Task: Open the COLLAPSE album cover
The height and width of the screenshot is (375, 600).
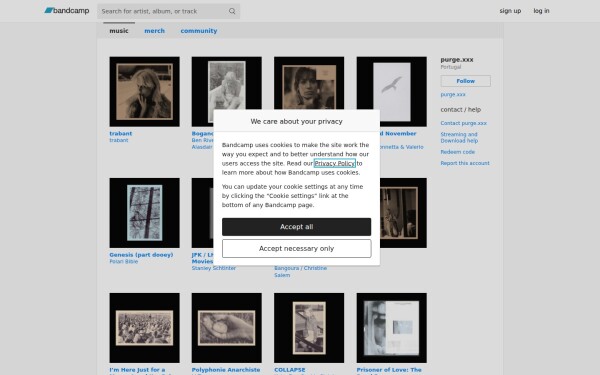Action: pyautogui.click(x=309, y=328)
